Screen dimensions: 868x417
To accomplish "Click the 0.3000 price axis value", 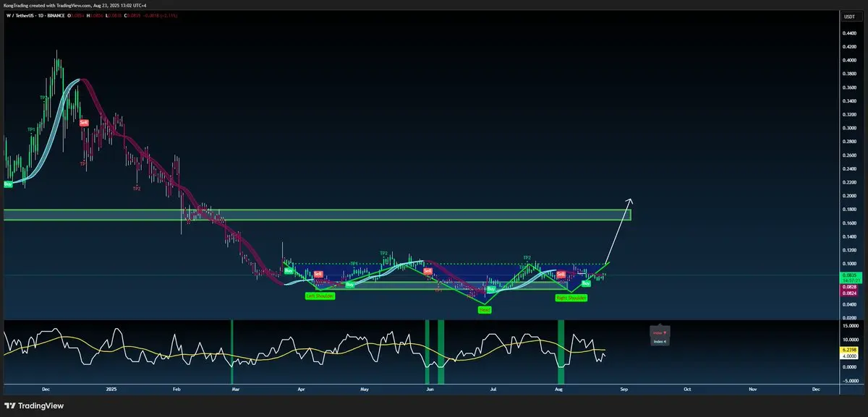I will 848,128.
